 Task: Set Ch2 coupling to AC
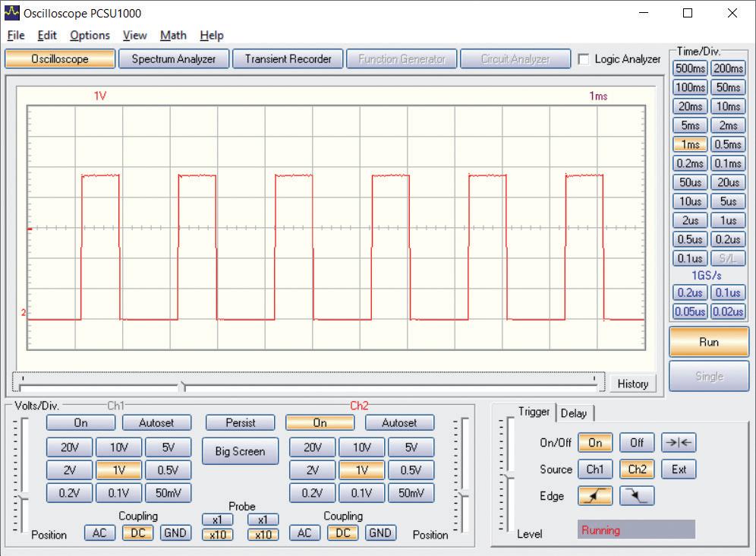pos(304,532)
